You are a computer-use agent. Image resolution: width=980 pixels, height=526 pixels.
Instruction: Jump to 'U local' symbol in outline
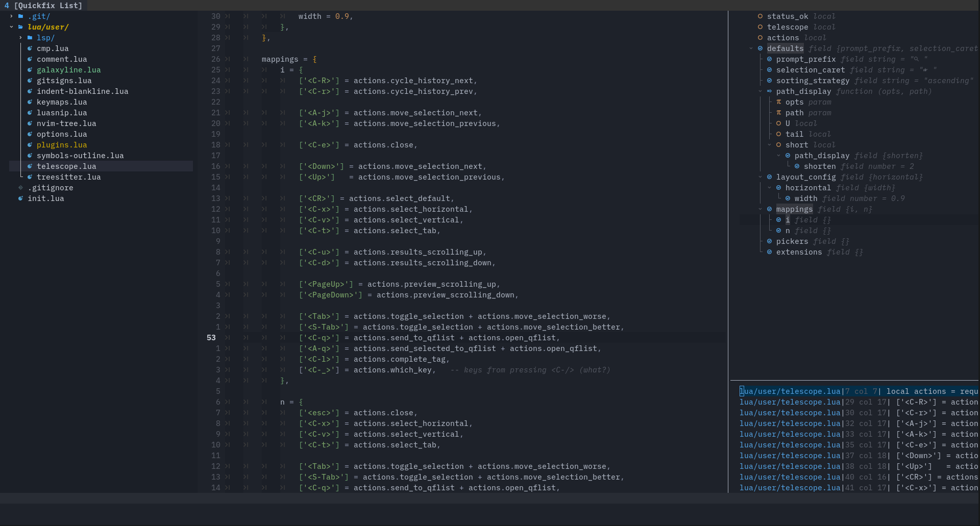coord(801,123)
